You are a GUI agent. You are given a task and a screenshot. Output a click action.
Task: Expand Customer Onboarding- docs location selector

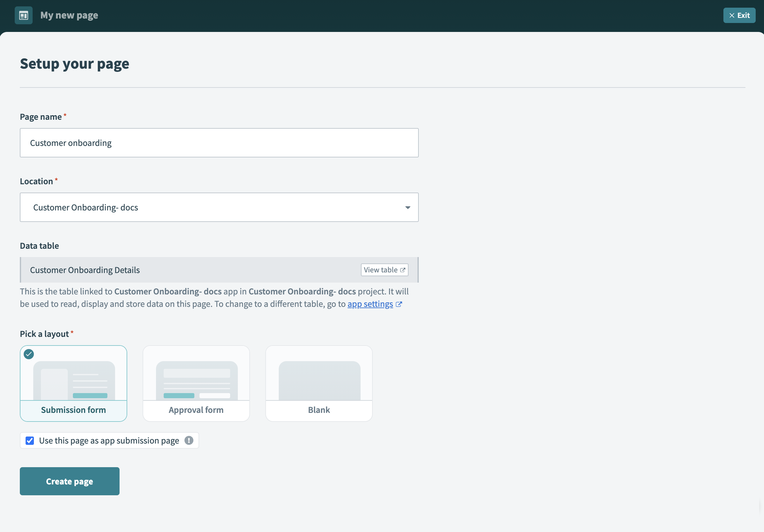coord(219,207)
